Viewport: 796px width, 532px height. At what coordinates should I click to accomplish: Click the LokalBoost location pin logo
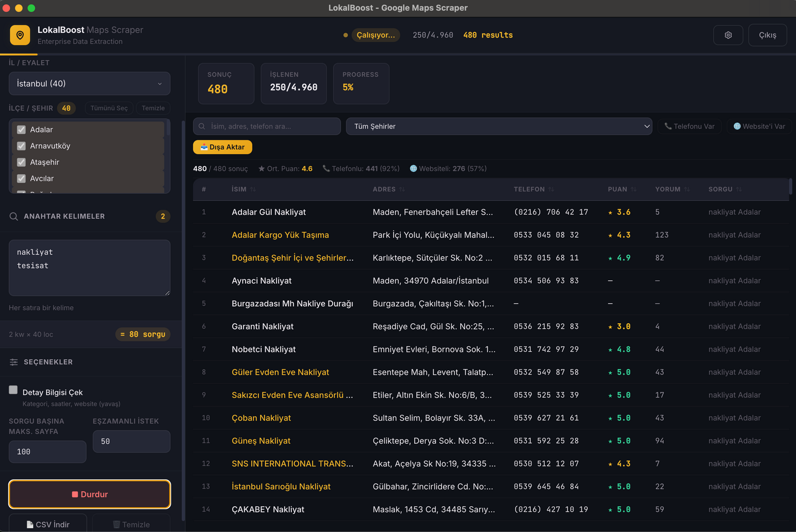tap(20, 35)
